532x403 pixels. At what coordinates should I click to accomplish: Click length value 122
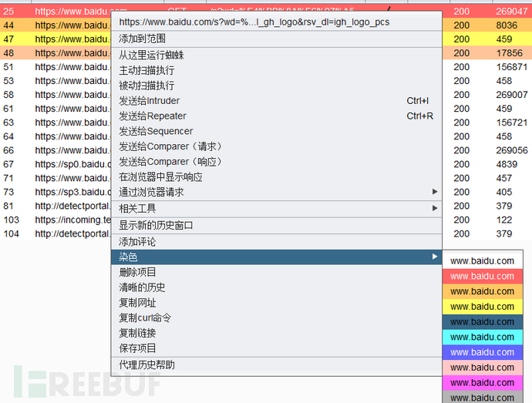click(504, 220)
